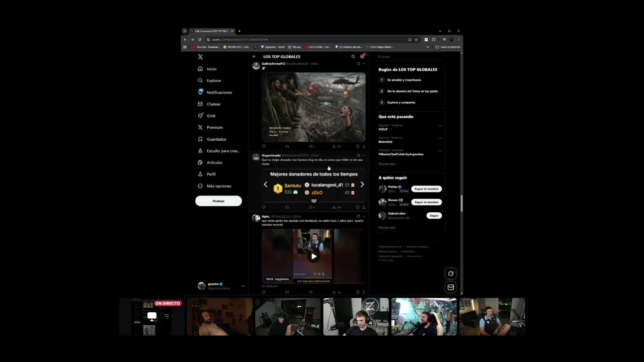Screen dimensions: 644x362
Task: Click the community search magnifier icon
Action: [353, 57]
